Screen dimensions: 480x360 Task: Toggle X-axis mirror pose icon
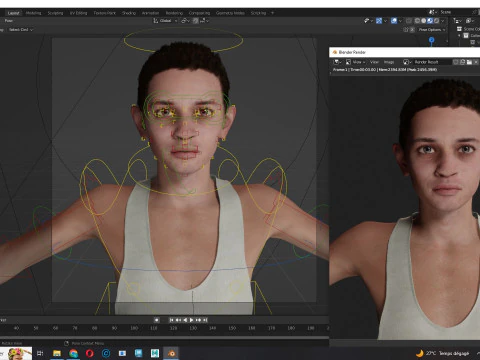point(412,30)
